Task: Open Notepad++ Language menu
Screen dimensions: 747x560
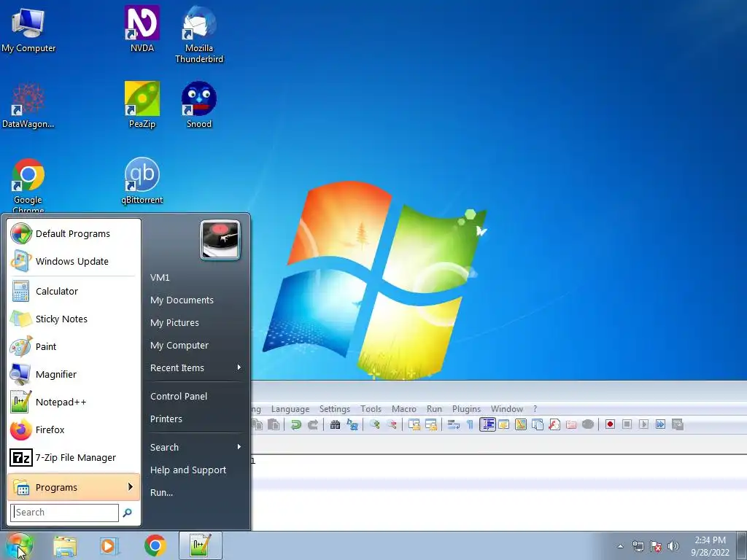Action: [290, 409]
